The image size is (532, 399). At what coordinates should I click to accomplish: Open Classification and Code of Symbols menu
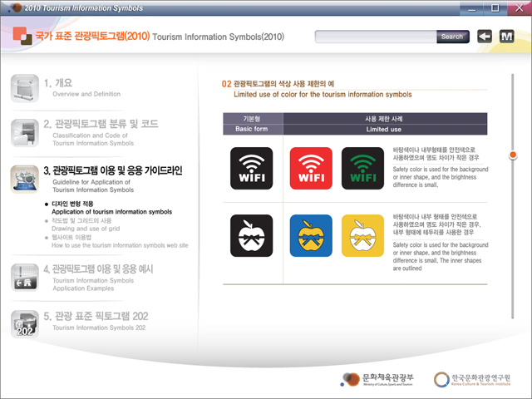coord(111,133)
